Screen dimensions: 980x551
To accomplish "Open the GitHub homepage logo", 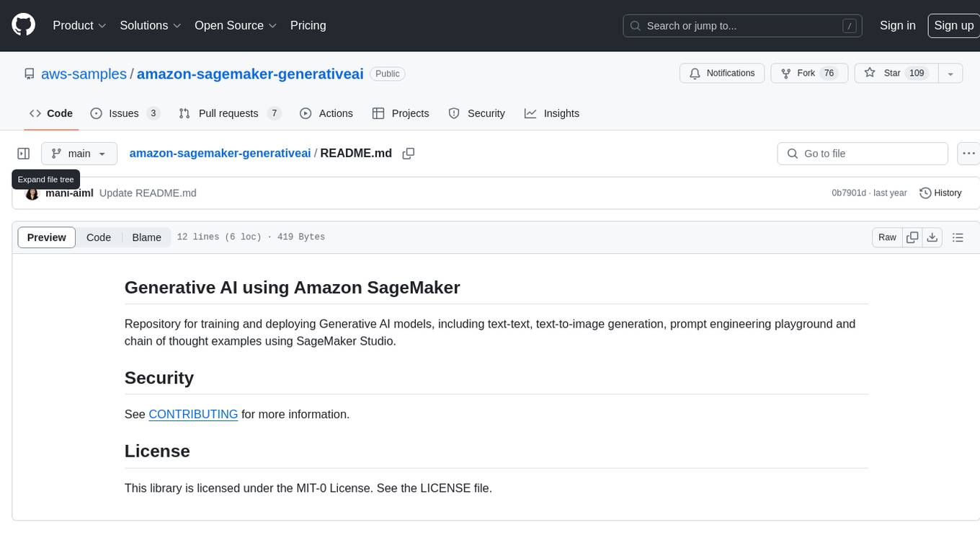I will pos(23,25).
